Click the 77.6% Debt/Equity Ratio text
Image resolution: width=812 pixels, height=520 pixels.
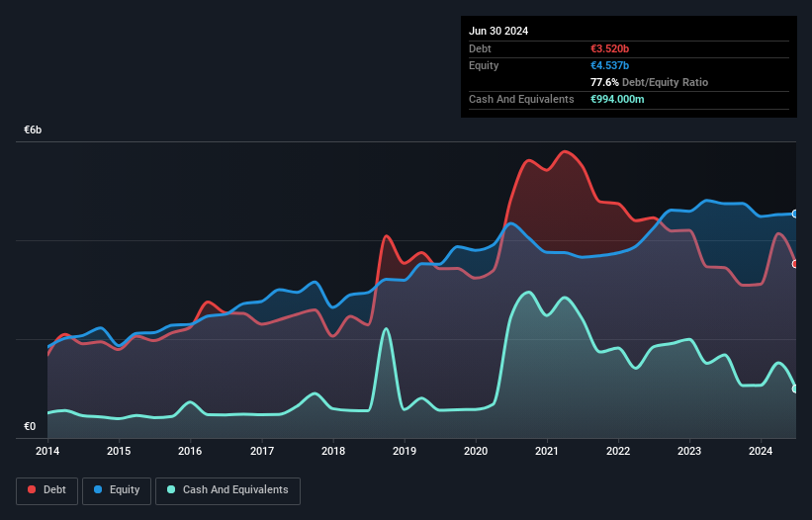(x=649, y=82)
